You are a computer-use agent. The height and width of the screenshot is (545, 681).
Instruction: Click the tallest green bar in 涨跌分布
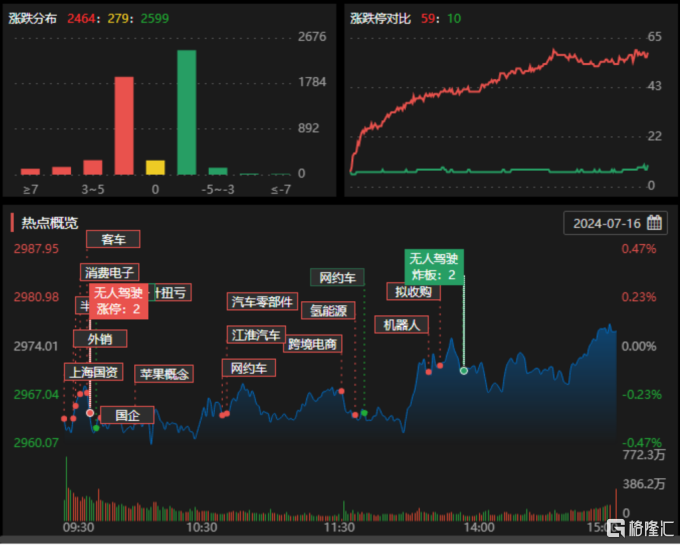[187, 112]
